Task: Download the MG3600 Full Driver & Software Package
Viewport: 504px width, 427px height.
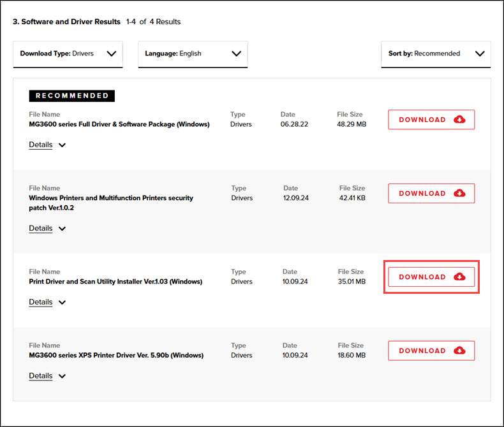Action: click(x=431, y=119)
